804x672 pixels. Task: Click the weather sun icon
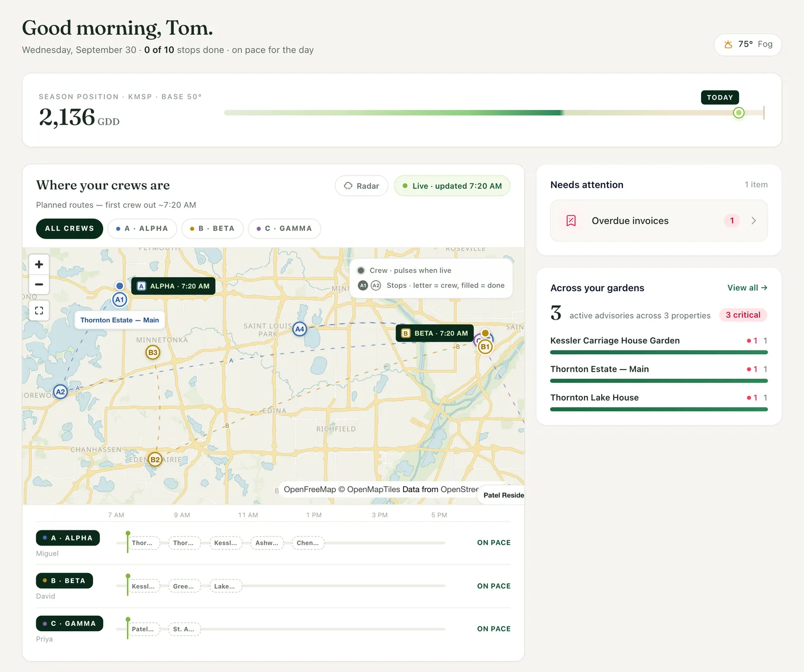[x=728, y=44]
